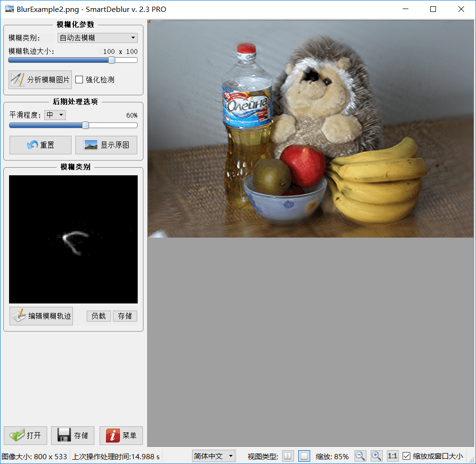Click the analyze blurred image button (分析模糊图片)
This screenshot has width=476, height=464.
coord(40,80)
